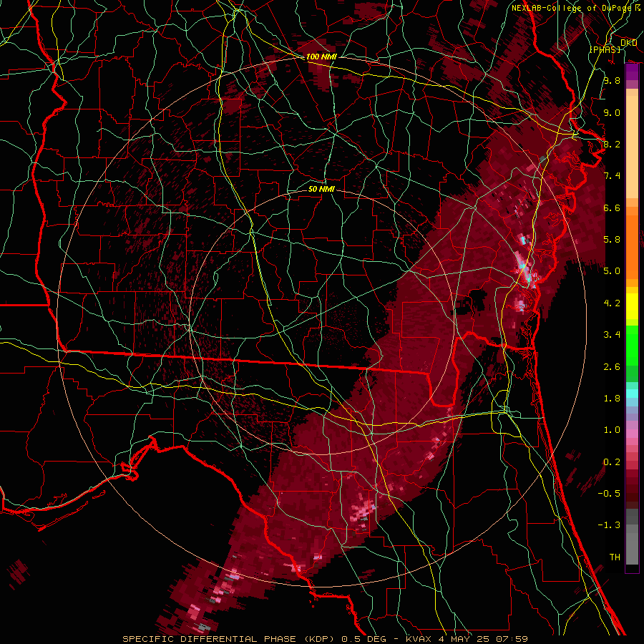Image resolution: width=644 pixels, height=644 pixels.
Task: Click the TH legend label
Action: (615, 557)
